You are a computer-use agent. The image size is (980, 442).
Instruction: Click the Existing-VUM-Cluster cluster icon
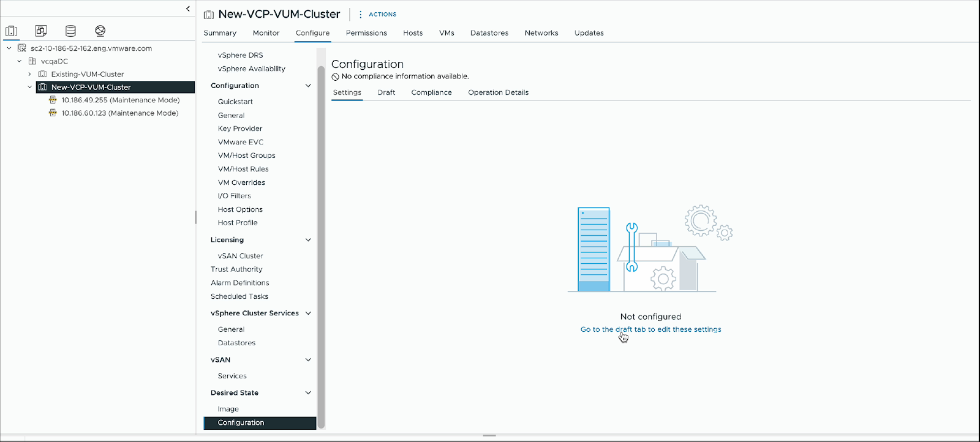click(x=43, y=74)
